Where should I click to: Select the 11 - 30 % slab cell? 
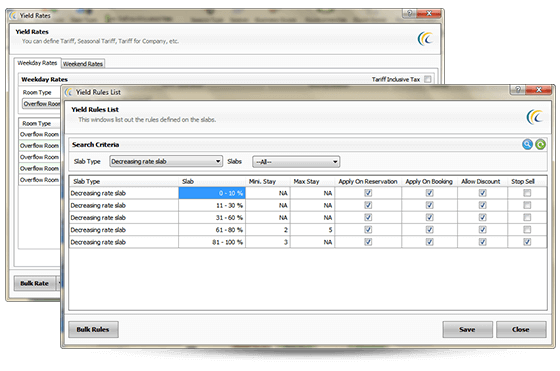pos(212,205)
